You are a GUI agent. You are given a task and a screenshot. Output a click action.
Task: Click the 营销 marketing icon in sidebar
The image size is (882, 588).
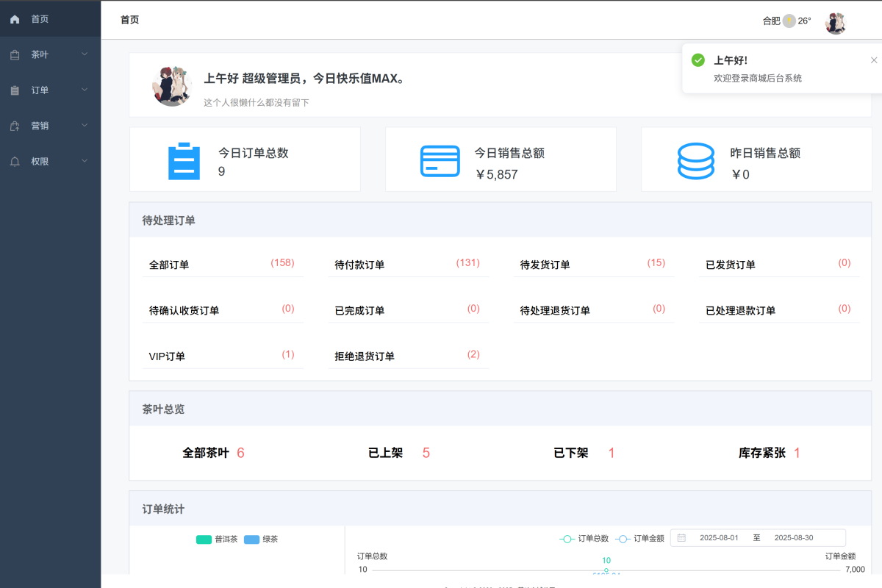click(15, 126)
